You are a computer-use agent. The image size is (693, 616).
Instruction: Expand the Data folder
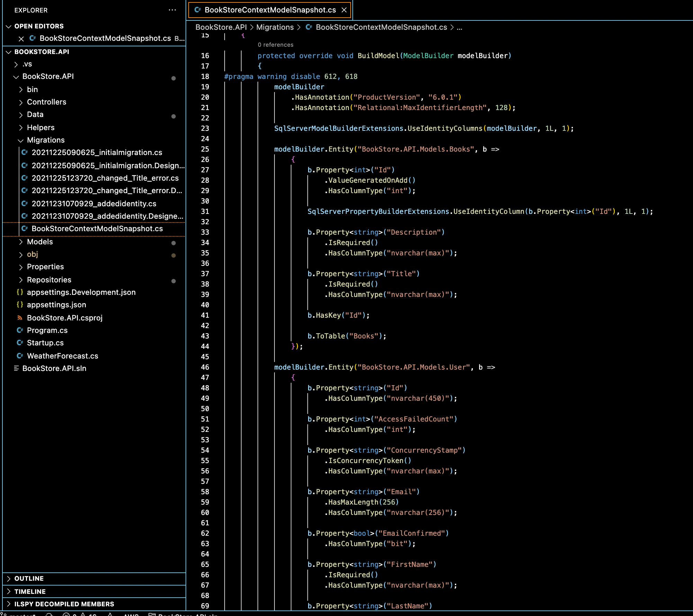21,115
